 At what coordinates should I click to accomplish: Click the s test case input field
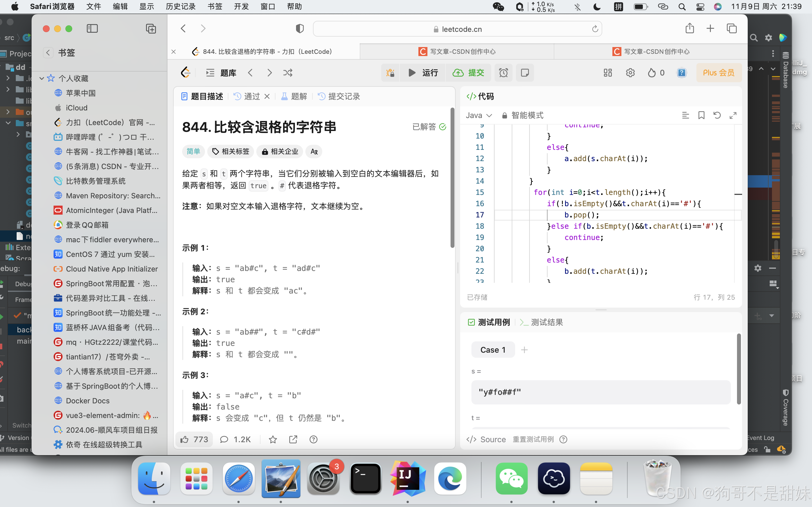[x=600, y=392]
